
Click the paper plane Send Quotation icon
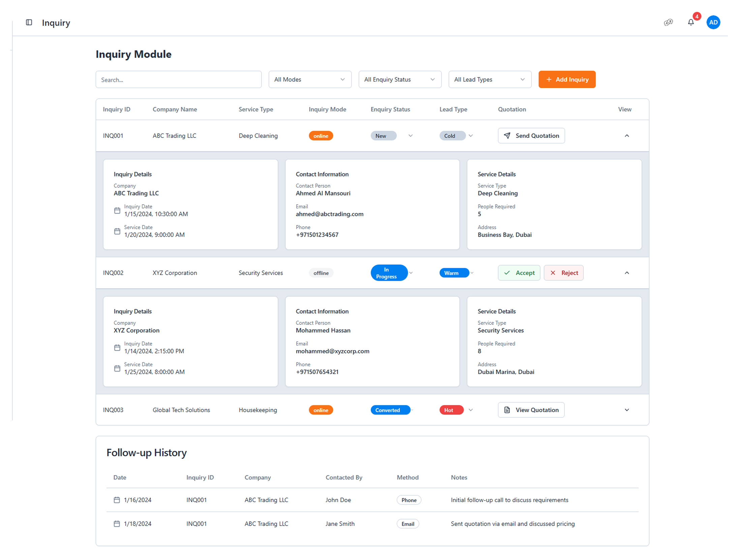point(507,135)
